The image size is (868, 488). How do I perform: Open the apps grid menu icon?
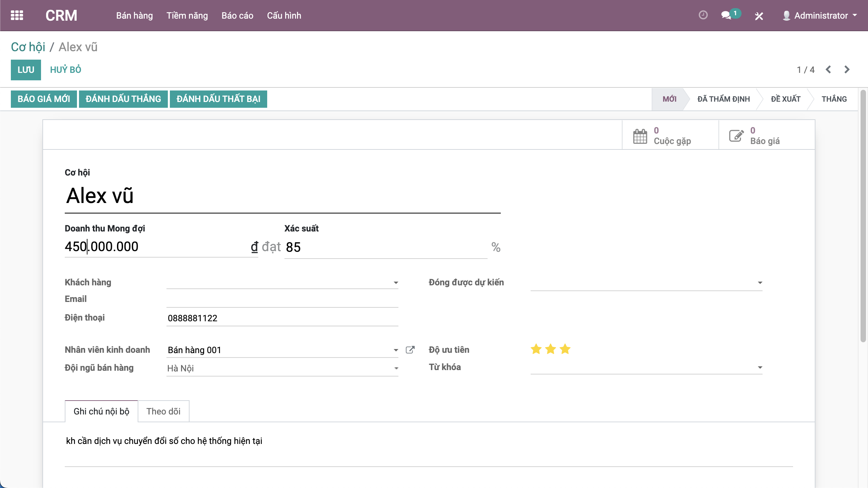tap(17, 16)
